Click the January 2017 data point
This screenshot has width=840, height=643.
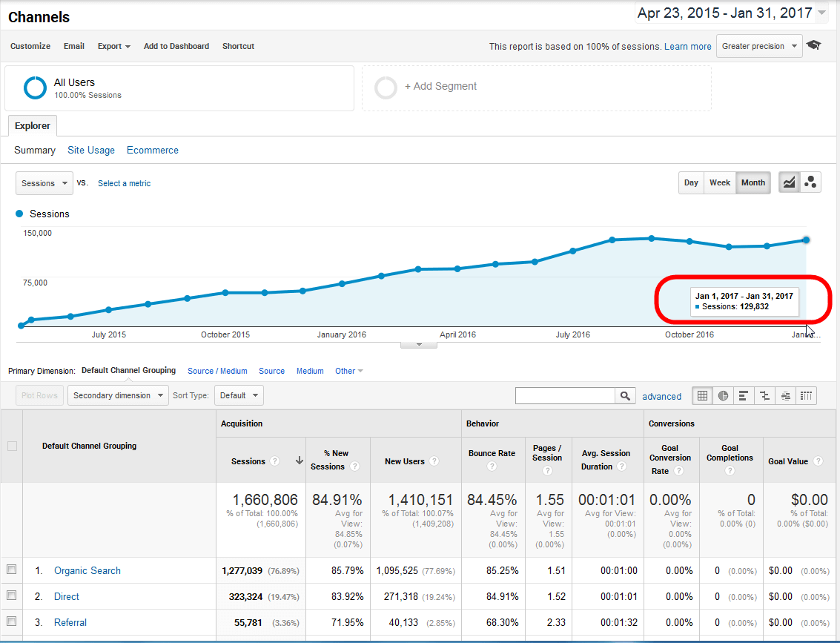[x=806, y=240]
